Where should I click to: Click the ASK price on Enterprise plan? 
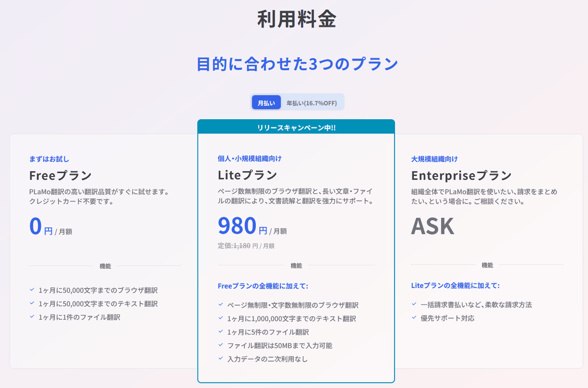click(433, 226)
